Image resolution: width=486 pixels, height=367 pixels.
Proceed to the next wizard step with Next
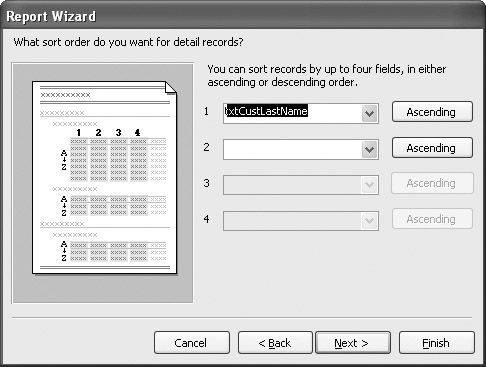[352, 343]
